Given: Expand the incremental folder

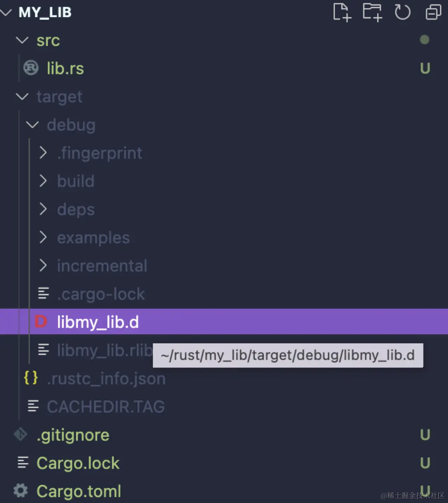Looking at the screenshot, I should pyautogui.click(x=43, y=265).
